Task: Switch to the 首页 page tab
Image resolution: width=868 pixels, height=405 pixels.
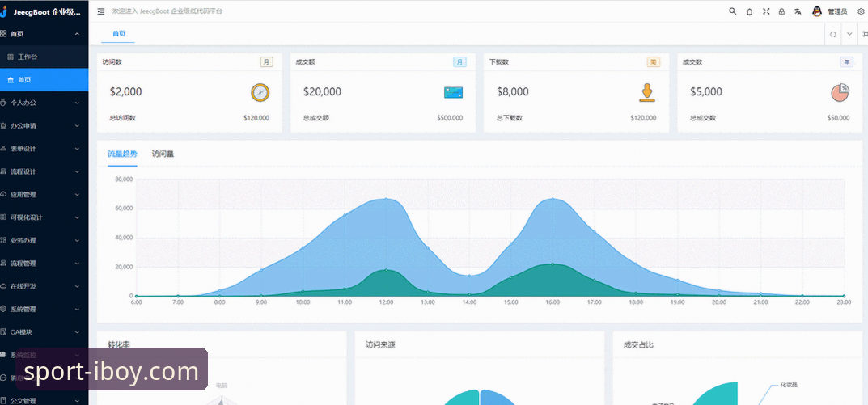Action: (x=118, y=34)
